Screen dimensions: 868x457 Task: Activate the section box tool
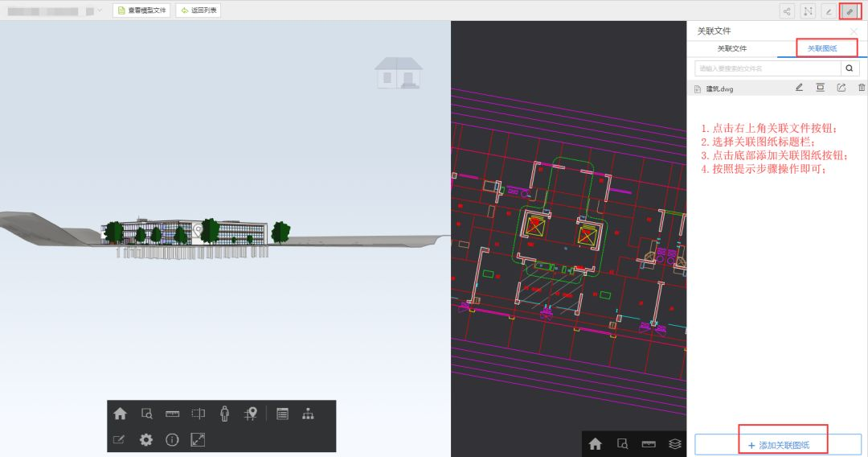(199, 414)
